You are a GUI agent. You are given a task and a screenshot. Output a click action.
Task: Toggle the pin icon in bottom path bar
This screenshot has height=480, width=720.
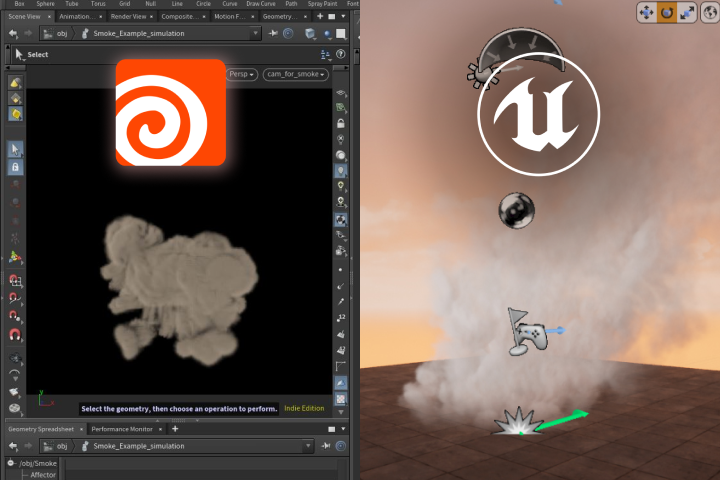tap(326, 446)
